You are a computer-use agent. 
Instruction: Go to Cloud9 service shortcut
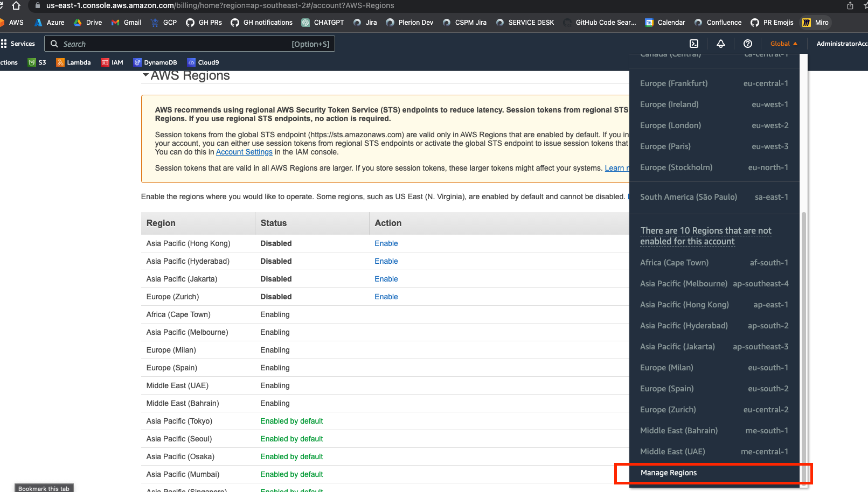[x=203, y=62]
